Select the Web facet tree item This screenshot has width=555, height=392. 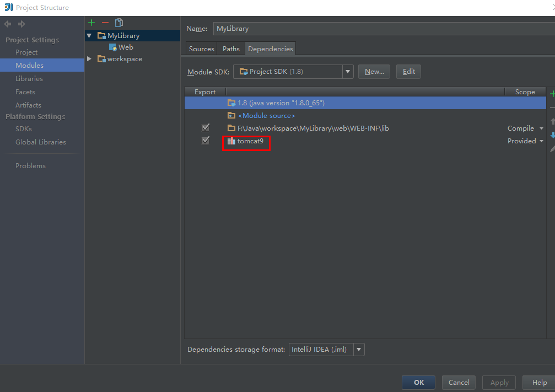[126, 47]
